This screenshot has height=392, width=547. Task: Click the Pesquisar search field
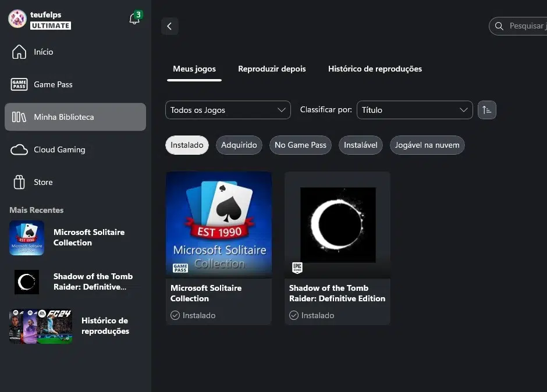[x=522, y=26]
